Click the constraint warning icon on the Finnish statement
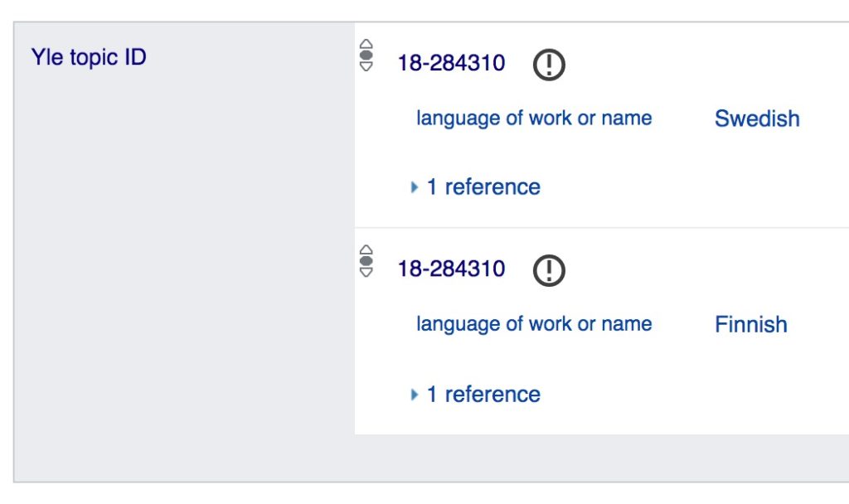849x504 pixels. pos(548,270)
